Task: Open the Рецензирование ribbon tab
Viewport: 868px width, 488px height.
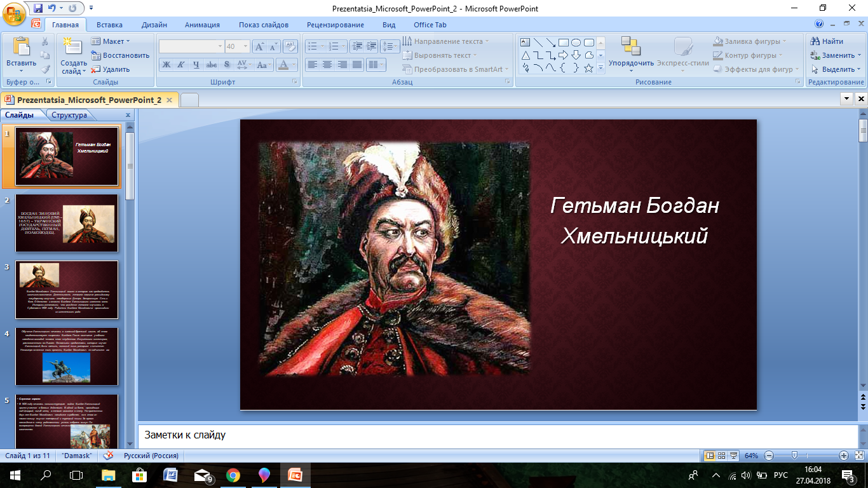Action: [x=336, y=25]
